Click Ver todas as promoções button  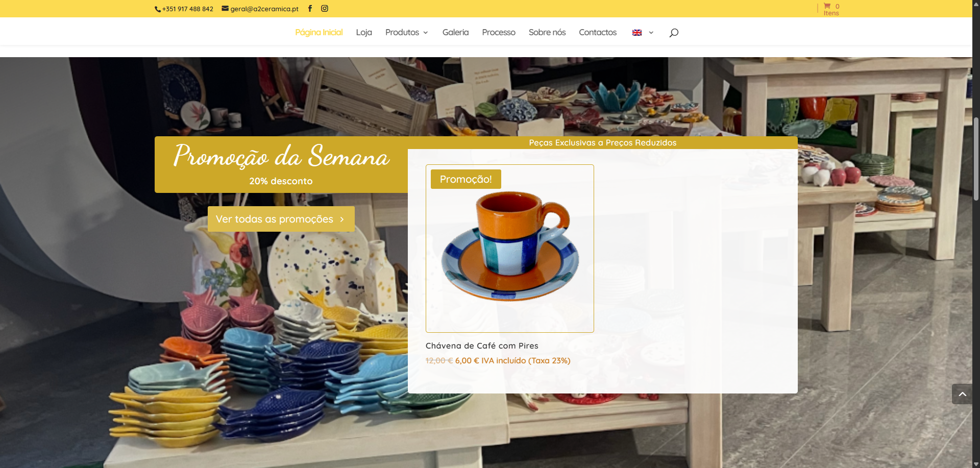click(281, 219)
